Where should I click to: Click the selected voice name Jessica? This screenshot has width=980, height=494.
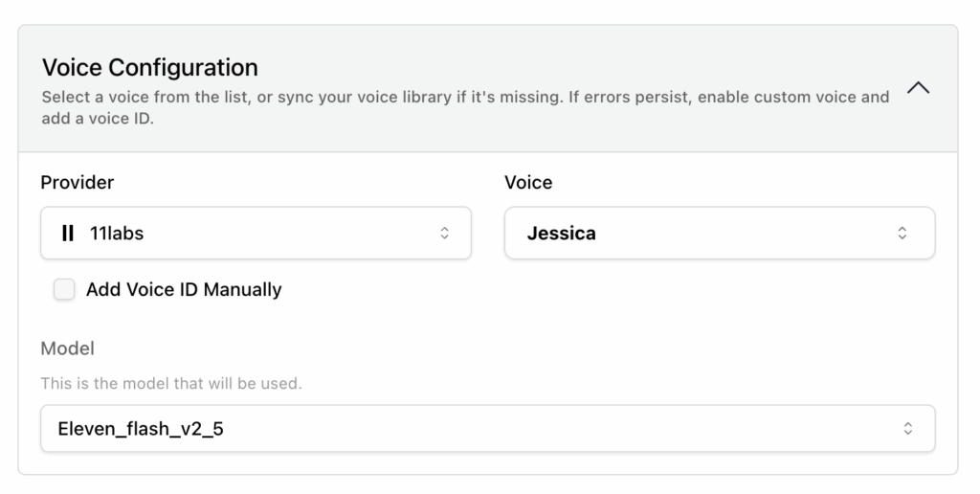click(x=562, y=233)
